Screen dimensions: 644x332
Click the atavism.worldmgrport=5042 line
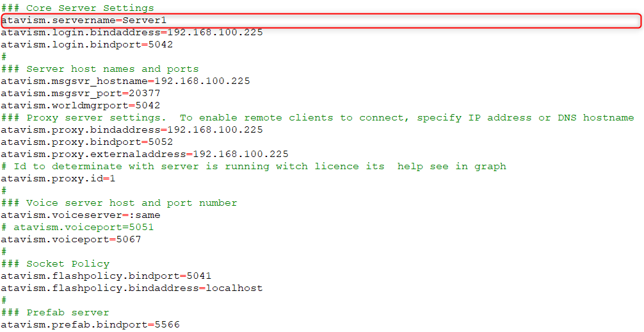pos(80,106)
